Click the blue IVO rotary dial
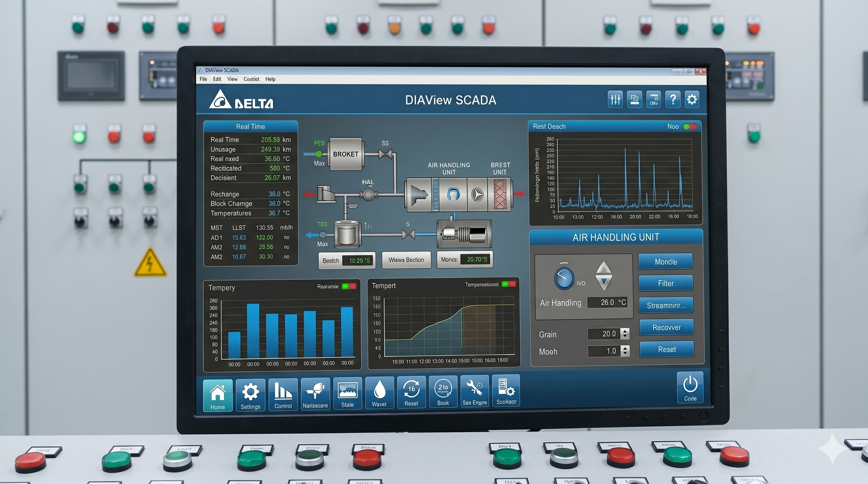Screen dimensions: 868x484 tap(564, 278)
